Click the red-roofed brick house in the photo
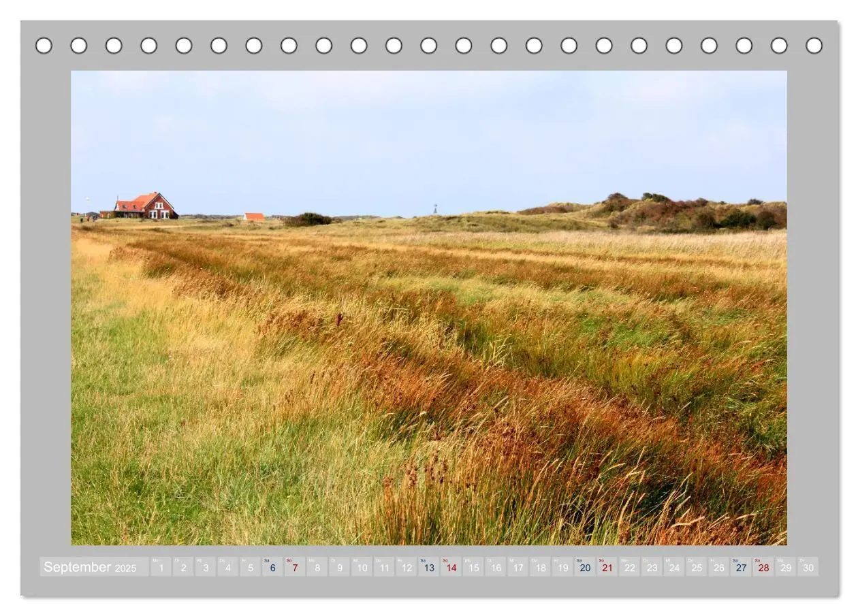The image size is (858, 616). (146, 206)
